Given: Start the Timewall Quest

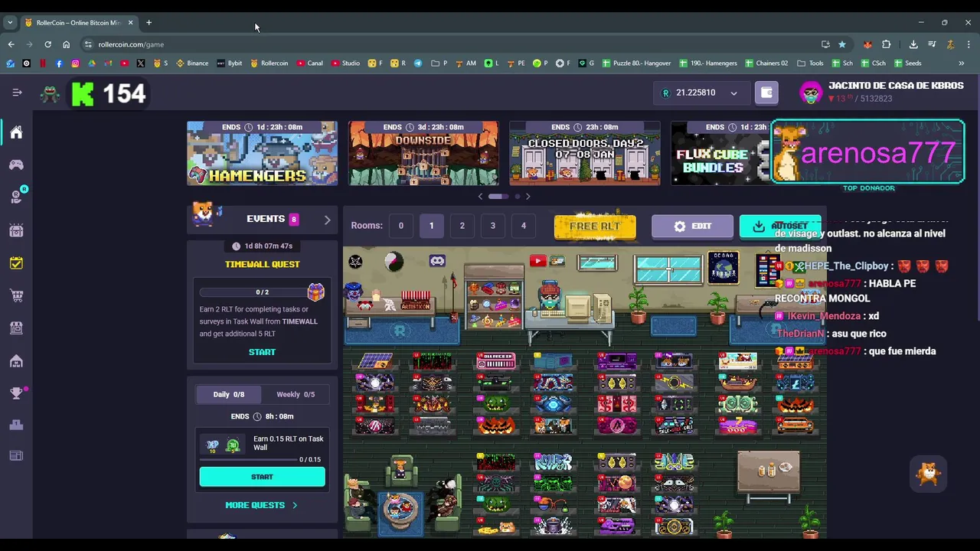Looking at the screenshot, I should point(262,352).
